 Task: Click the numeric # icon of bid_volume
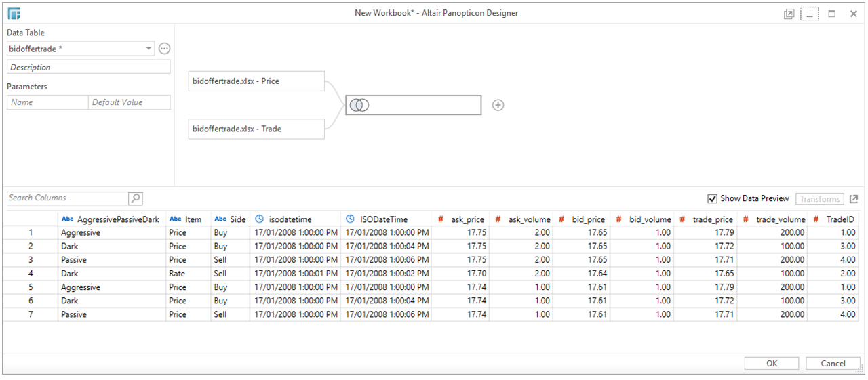tap(618, 219)
